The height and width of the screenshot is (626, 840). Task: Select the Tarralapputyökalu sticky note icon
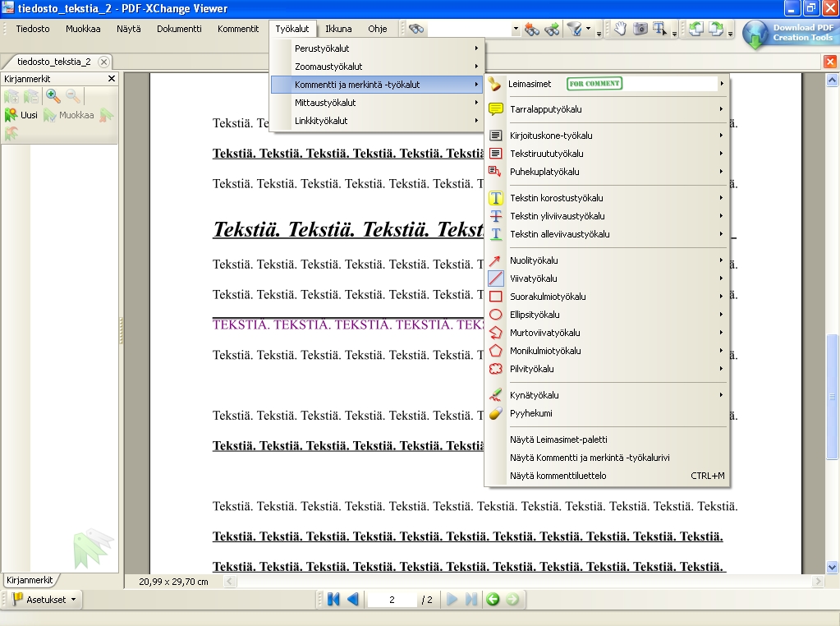tap(496, 109)
